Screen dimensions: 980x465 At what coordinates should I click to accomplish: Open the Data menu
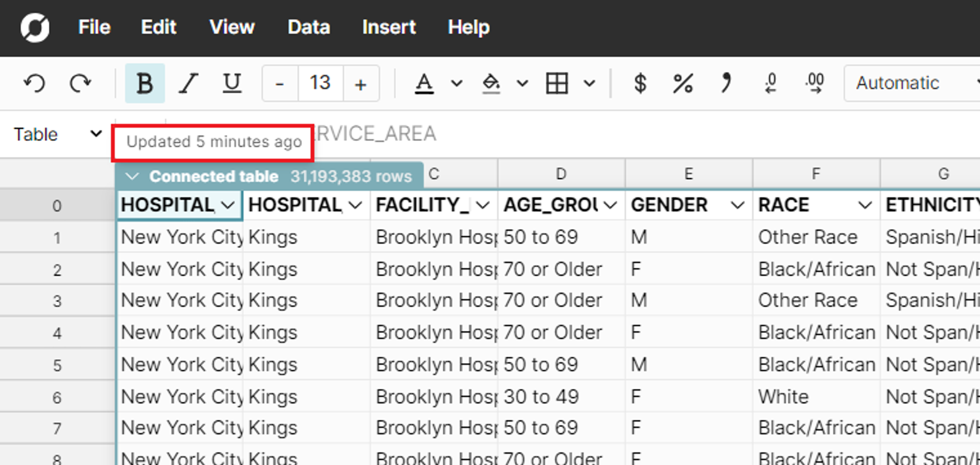[x=309, y=27]
